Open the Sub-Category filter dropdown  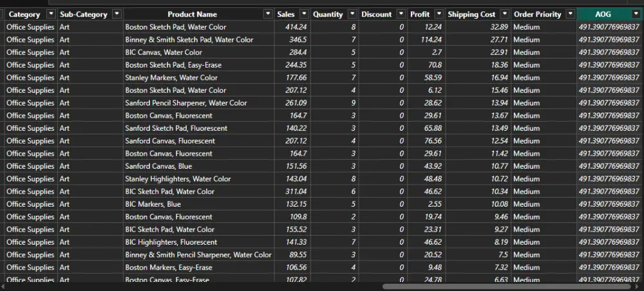[116, 14]
